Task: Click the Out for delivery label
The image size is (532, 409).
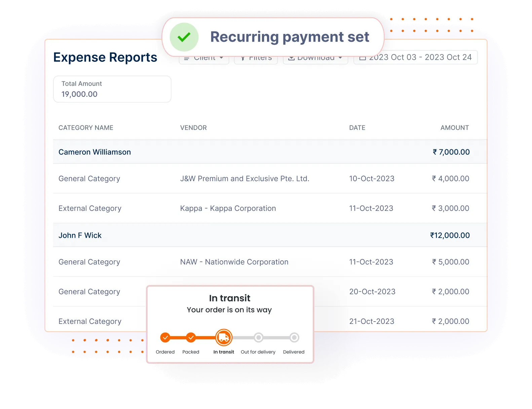Action: (258, 352)
